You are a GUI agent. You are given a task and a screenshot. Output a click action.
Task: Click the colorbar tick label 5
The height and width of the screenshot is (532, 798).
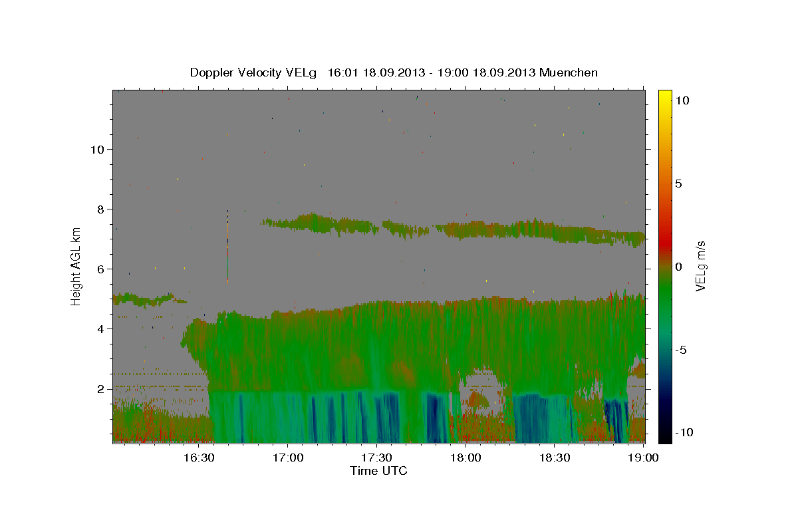[x=678, y=184]
